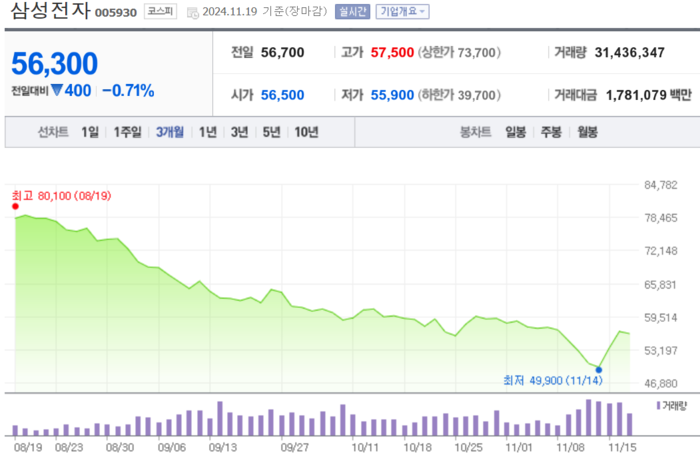Switch the line chart to 1일
The width and height of the screenshot is (700, 459).
coord(90,132)
